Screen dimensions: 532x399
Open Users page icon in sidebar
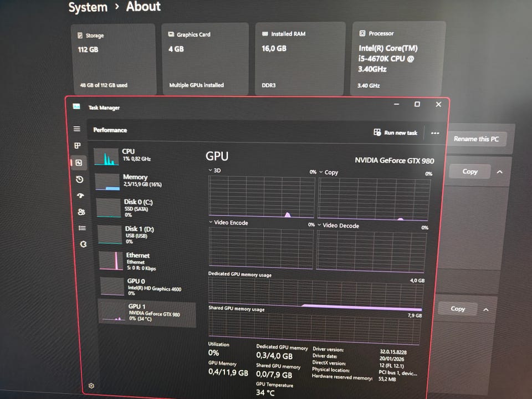[81, 212]
